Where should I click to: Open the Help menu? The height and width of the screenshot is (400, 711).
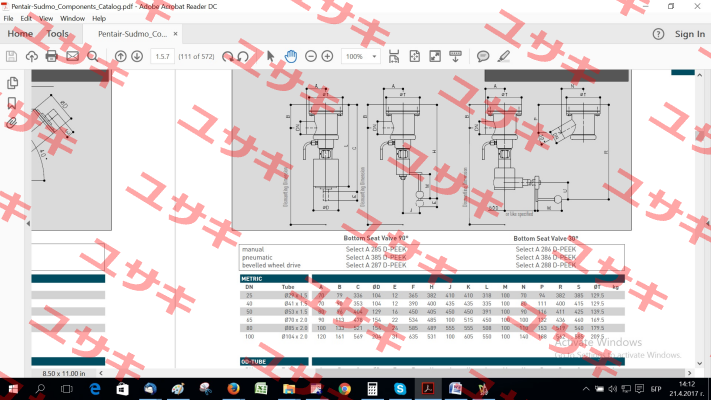pos(99,19)
